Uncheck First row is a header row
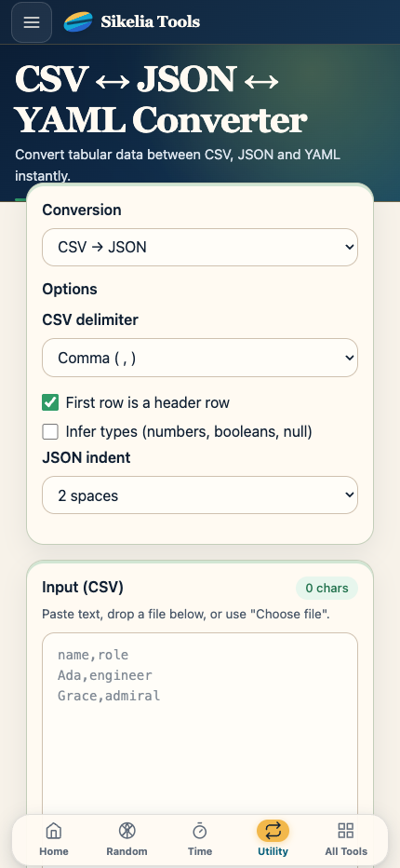 coord(50,402)
